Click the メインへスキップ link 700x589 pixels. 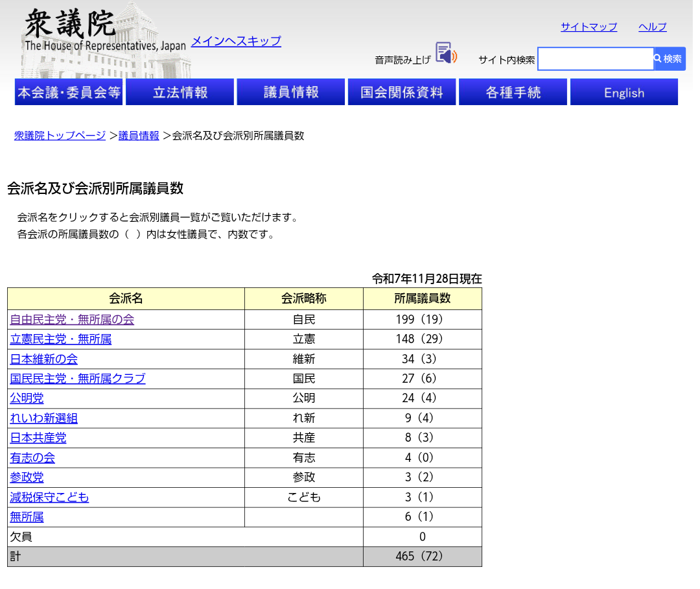(236, 42)
